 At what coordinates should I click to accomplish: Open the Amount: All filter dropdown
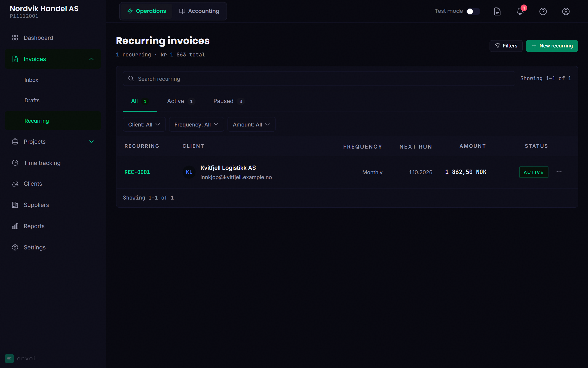click(251, 125)
